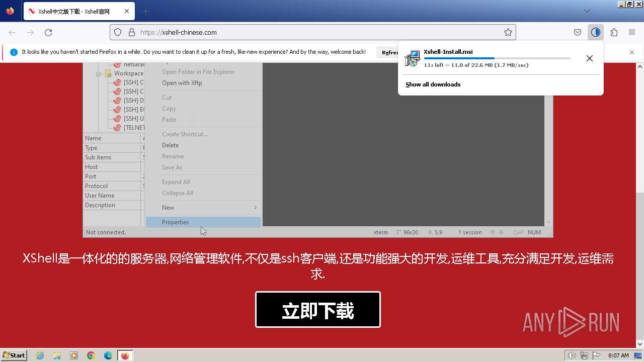Open the list all tabs dropdown

[x=587, y=11]
